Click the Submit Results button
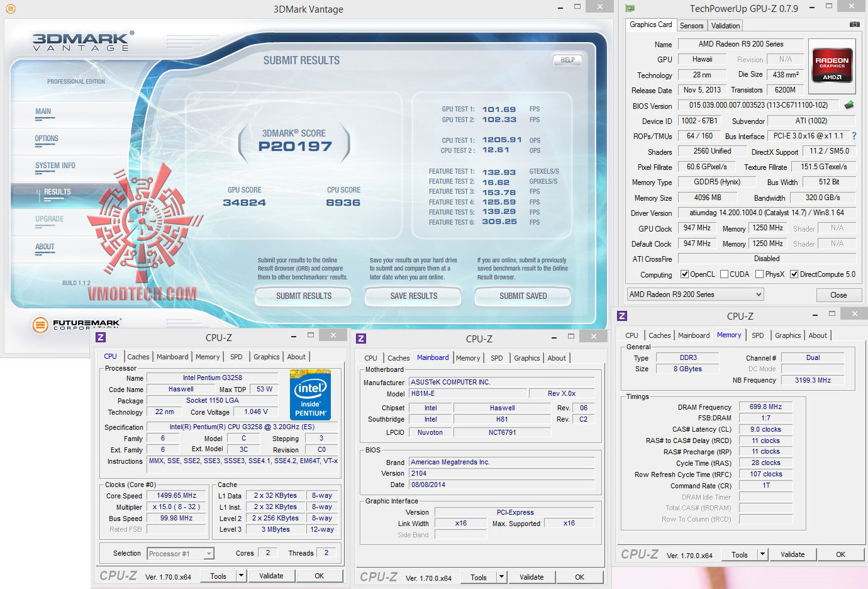868x589 pixels. coord(304,296)
